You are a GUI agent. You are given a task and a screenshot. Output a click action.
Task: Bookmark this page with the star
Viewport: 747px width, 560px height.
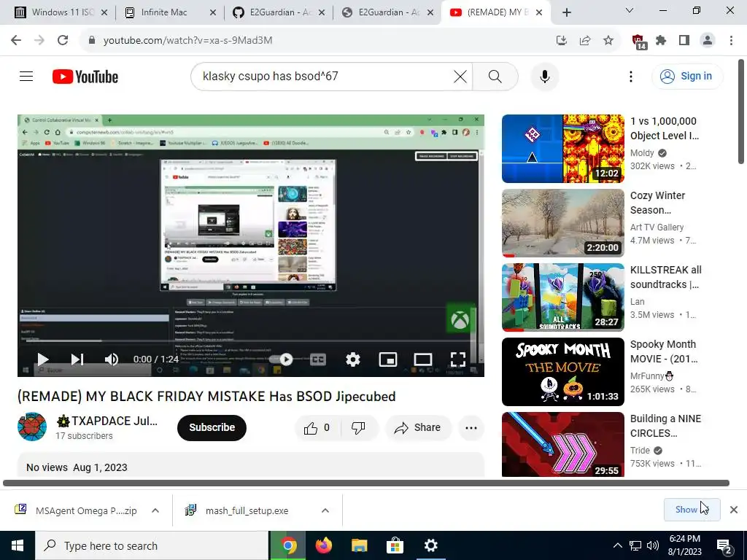point(608,41)
